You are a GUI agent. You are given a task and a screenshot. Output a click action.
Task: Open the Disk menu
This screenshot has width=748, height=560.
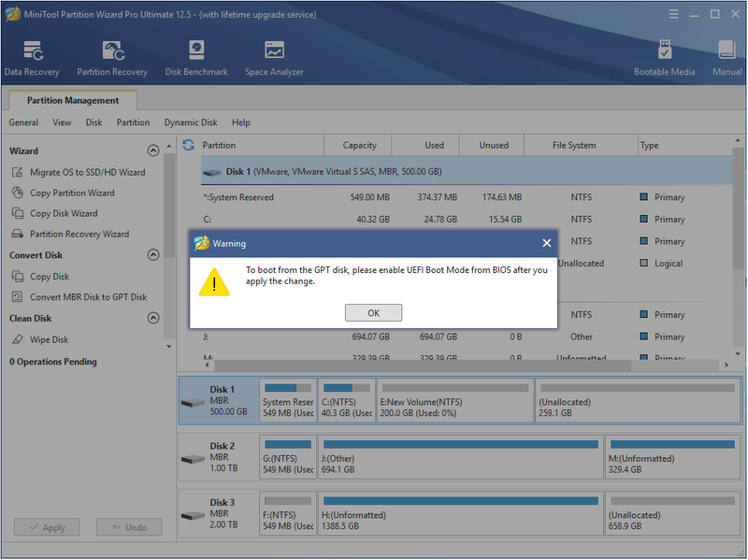click(94, 122)
